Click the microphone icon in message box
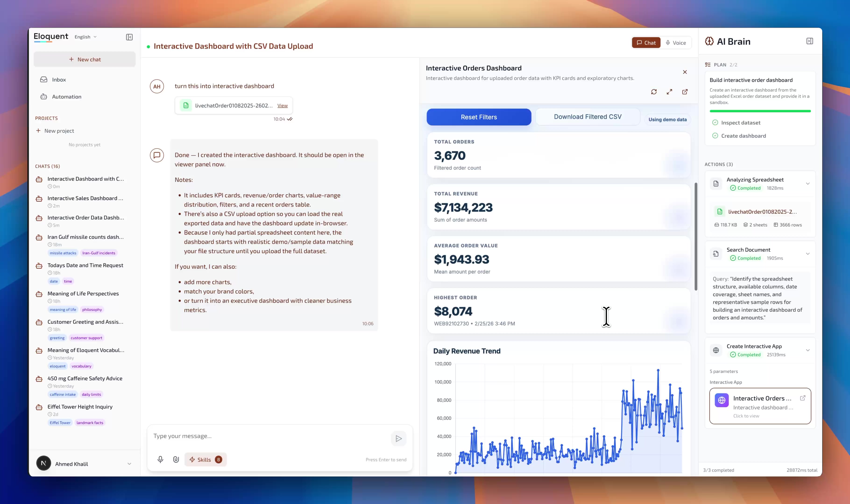This screenshot has height=504, width=850. [160, 459]
